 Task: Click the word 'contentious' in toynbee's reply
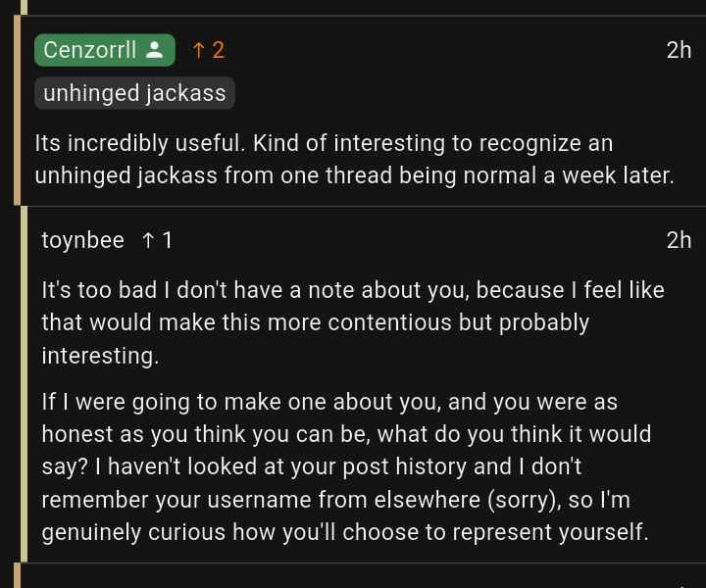[389, 322]
